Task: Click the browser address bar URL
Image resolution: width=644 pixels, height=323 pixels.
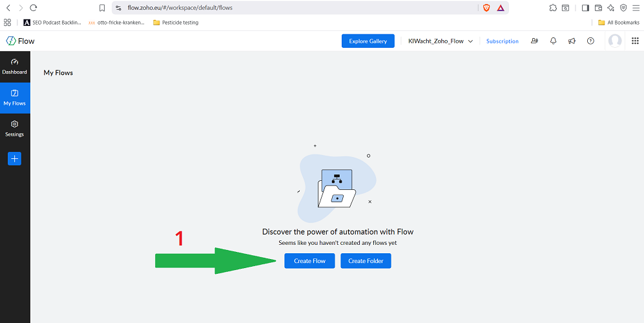Action: [x=291, y=8]
